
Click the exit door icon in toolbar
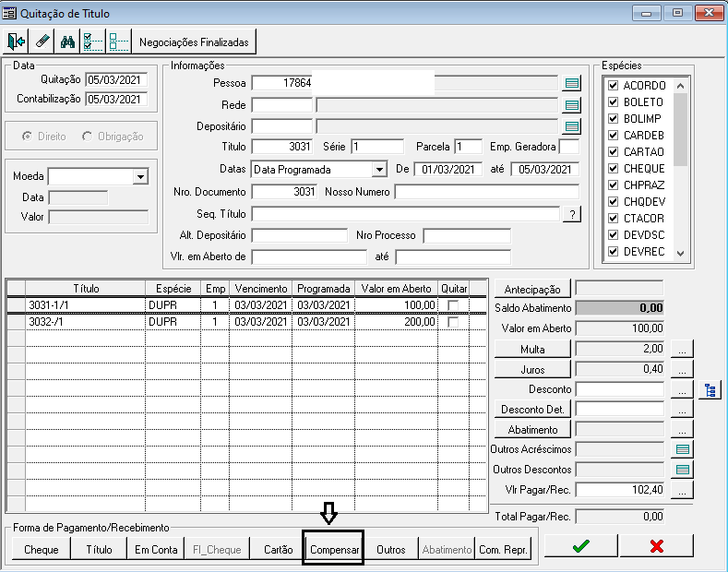coord(16,42)
